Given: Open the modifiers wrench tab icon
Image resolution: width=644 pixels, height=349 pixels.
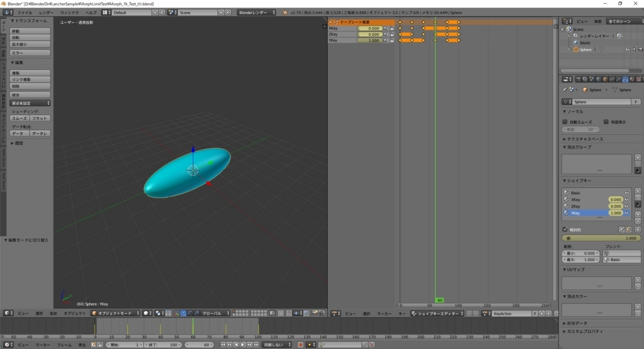Looking at the screenshot, I should pos(619,79).
